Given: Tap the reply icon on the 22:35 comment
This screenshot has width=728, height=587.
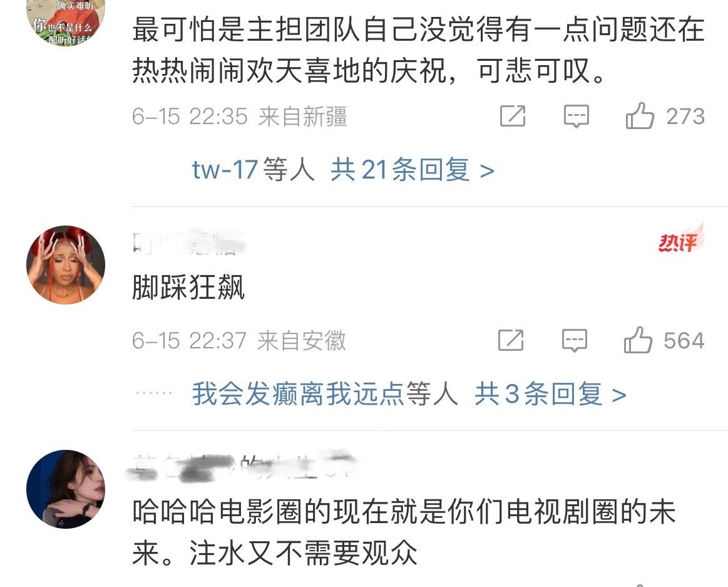Looking at the screenshot, I should click(576, 116).
